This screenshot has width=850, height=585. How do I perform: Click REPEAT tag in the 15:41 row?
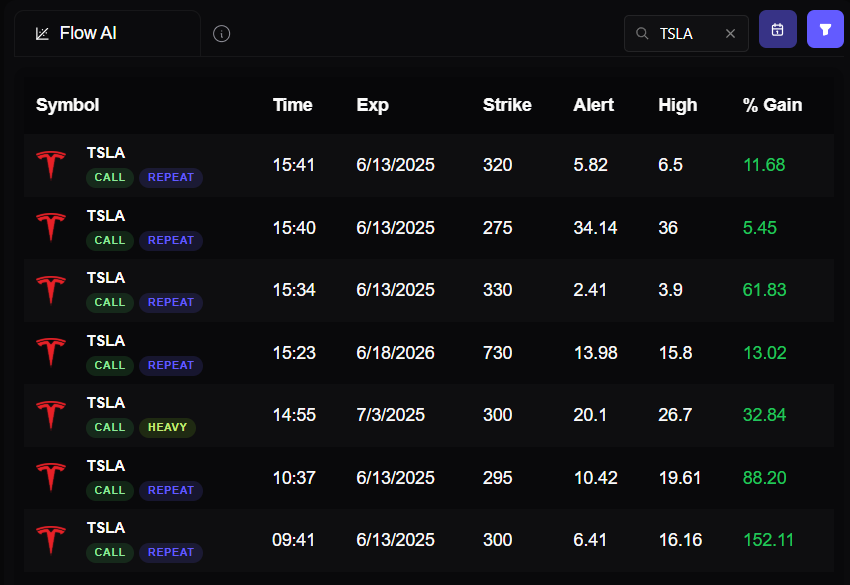171,177
